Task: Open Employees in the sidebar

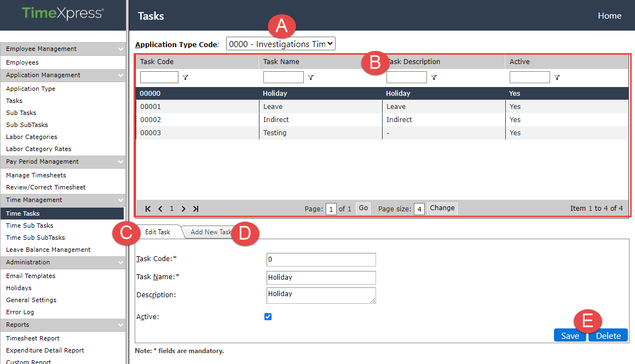Action: point(22,62)
